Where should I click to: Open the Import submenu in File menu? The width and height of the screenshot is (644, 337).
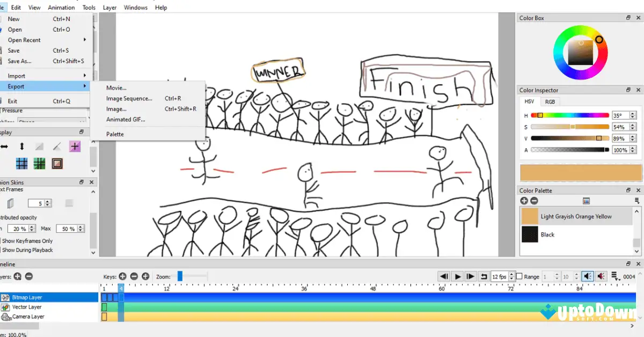16,75
